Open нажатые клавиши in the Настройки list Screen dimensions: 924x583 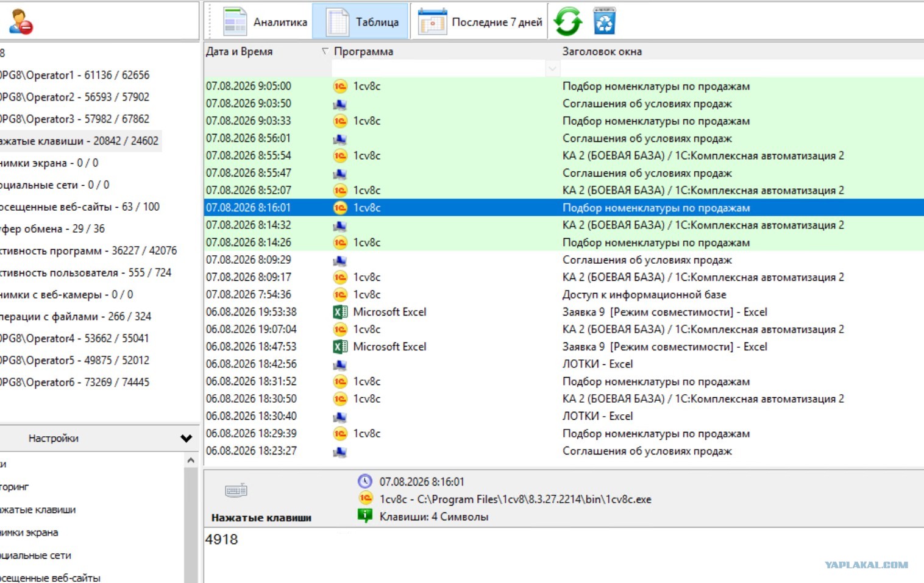[38, 509]
